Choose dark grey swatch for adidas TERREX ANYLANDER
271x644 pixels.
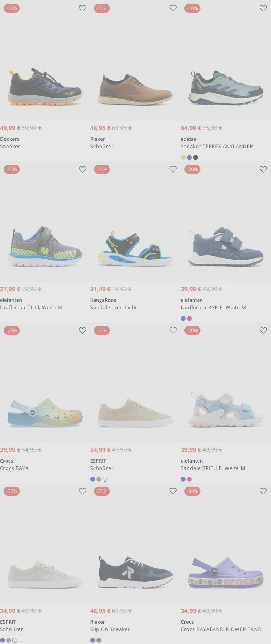[196, 157]
